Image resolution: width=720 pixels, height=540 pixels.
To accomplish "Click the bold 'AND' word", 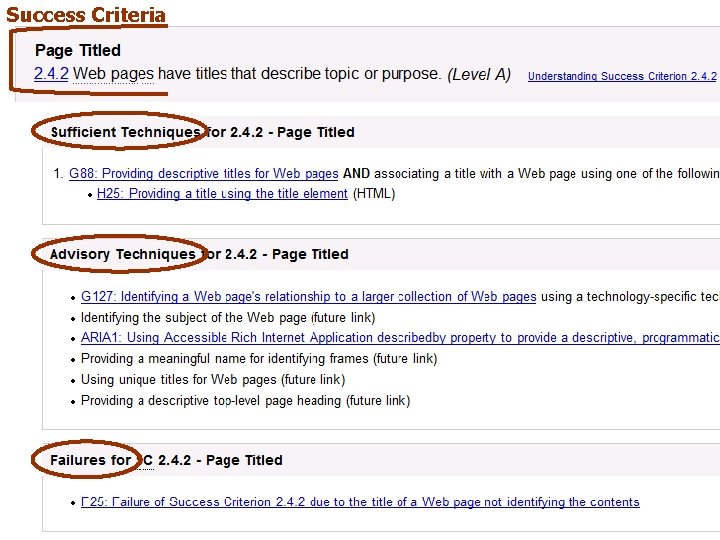I will click(x=356, y=174).
